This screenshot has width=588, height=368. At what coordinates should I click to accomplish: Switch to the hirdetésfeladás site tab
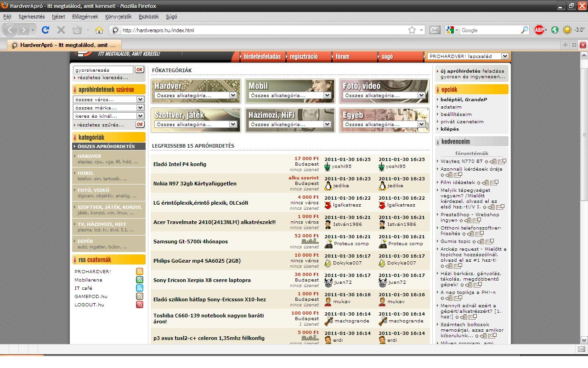[262, 57]
